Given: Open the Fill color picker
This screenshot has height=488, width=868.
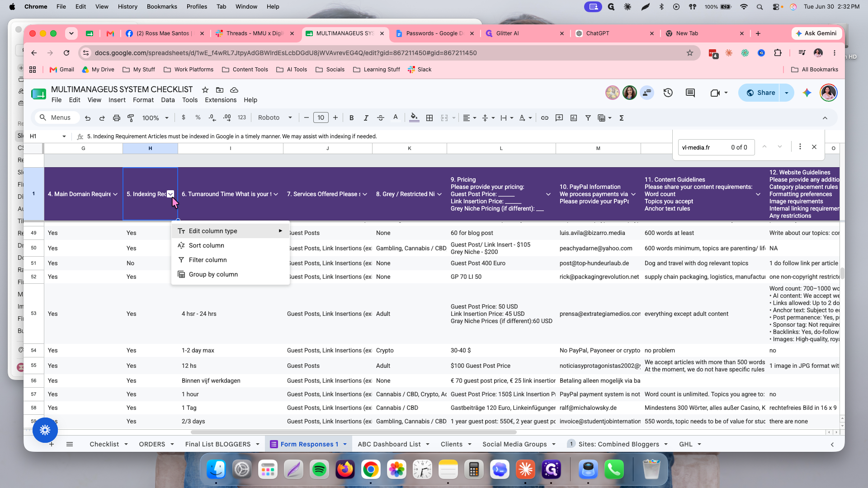Looking at the screenshot, I should [414, 118].
